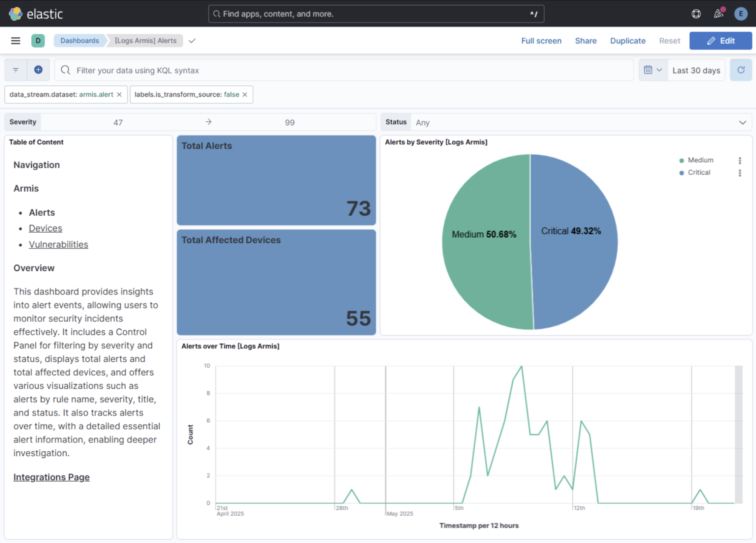Refresh the dashboard query
Viewport: 756px width, 543px height.
[740, 70]
